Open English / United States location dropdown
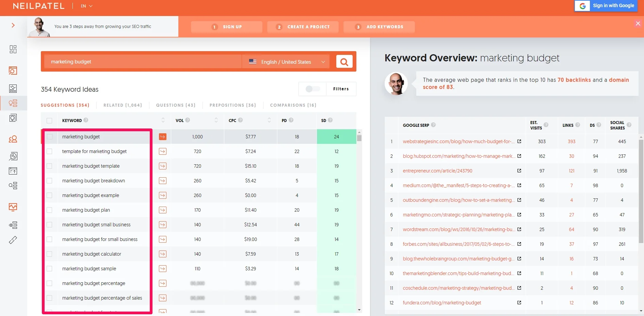 [286, 62]
